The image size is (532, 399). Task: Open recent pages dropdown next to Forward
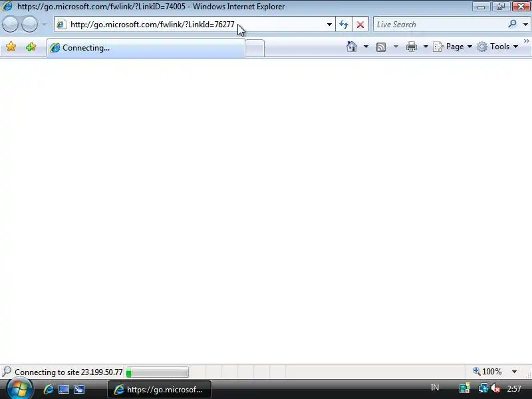pos(44,25)
